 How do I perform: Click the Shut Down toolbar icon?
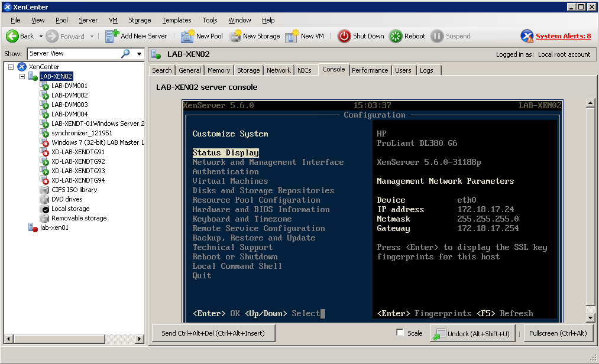(344, 35)
